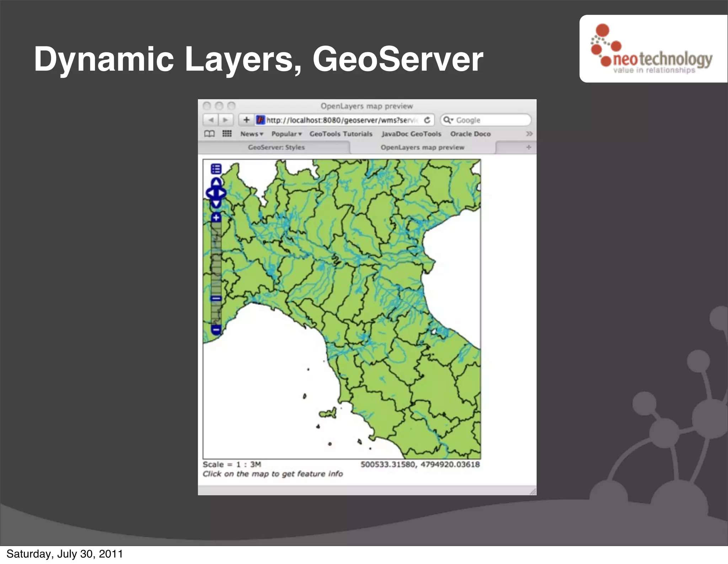Image resolution: width=728 pixels, height=564 pixels.
Task: Click the red close window button
Action: point(207,106)
